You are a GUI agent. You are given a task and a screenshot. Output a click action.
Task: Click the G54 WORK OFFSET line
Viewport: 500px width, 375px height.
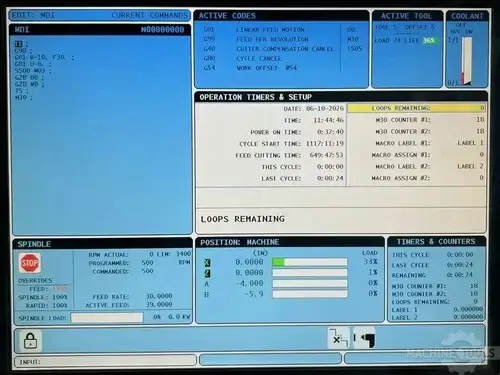click(x=250, y=68)
